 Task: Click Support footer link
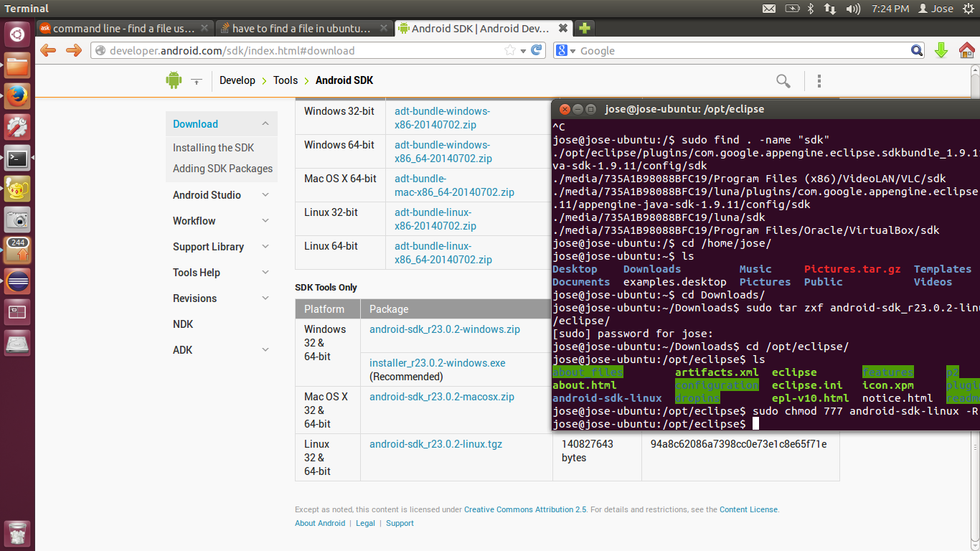click(x=400, y=523)
